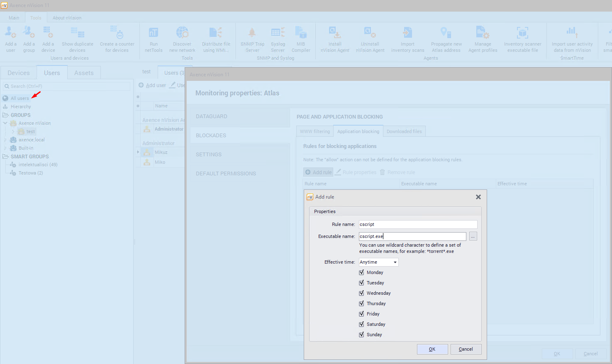
Task: Open Manage Agent profiles
Action: pos(483,33)
